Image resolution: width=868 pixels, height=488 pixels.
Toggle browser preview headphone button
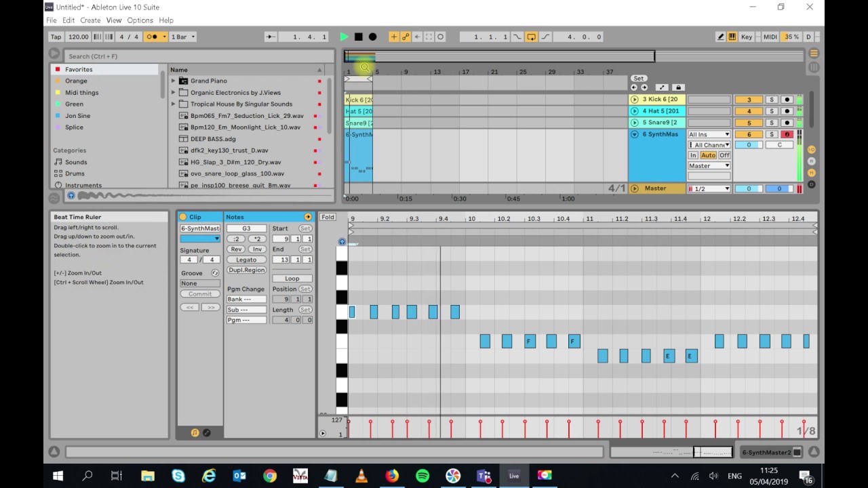[x=71, y=196]
